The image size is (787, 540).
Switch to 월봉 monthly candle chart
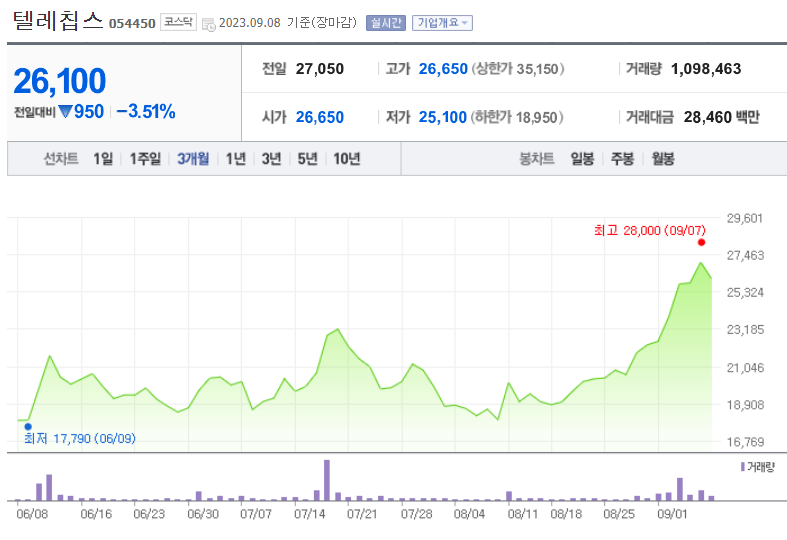(663, 159)
